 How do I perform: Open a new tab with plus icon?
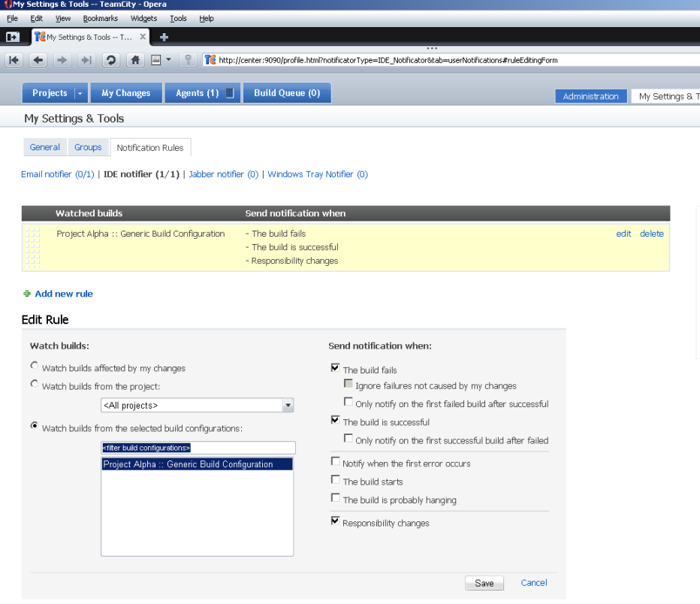point(164,37)
